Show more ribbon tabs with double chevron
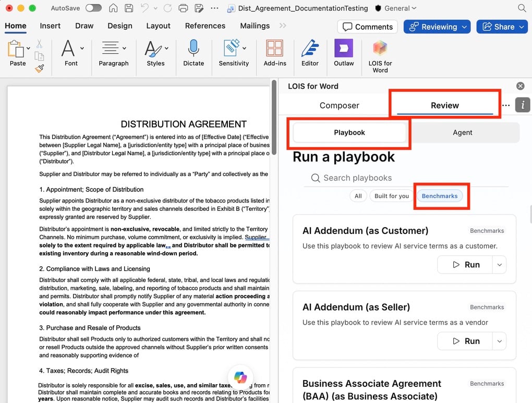The image size is (532, 403). coord(283,26)
